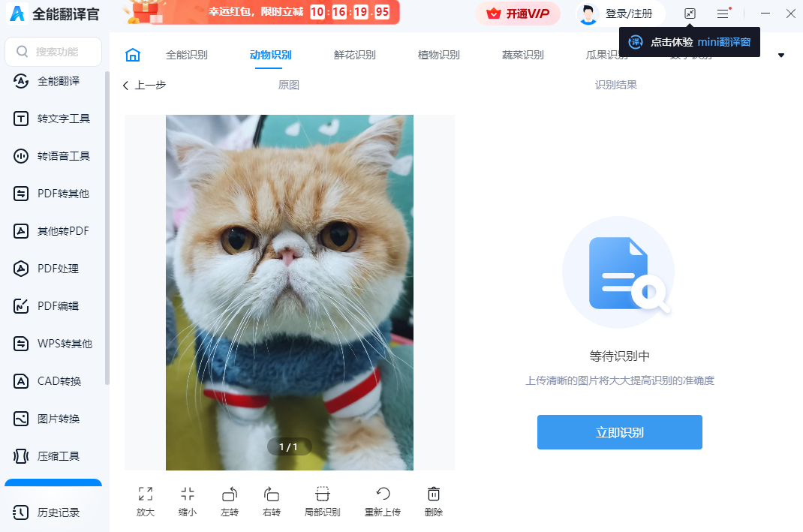The image size is (803, 532).
Task: Rotate the image right using 右转
Action: [x=271, y=500]
